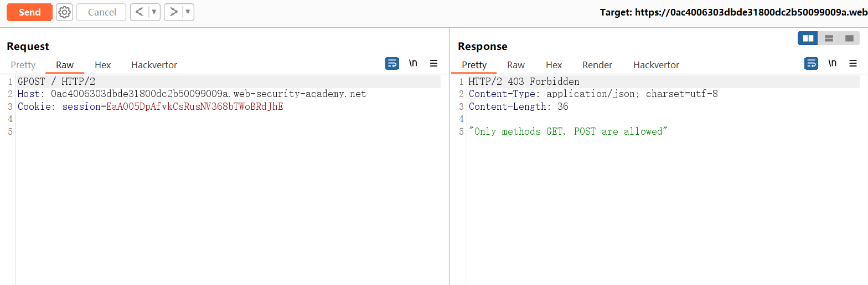
Task: Expand the forward history dropdown arrow
Action: (x=188, y=12)
